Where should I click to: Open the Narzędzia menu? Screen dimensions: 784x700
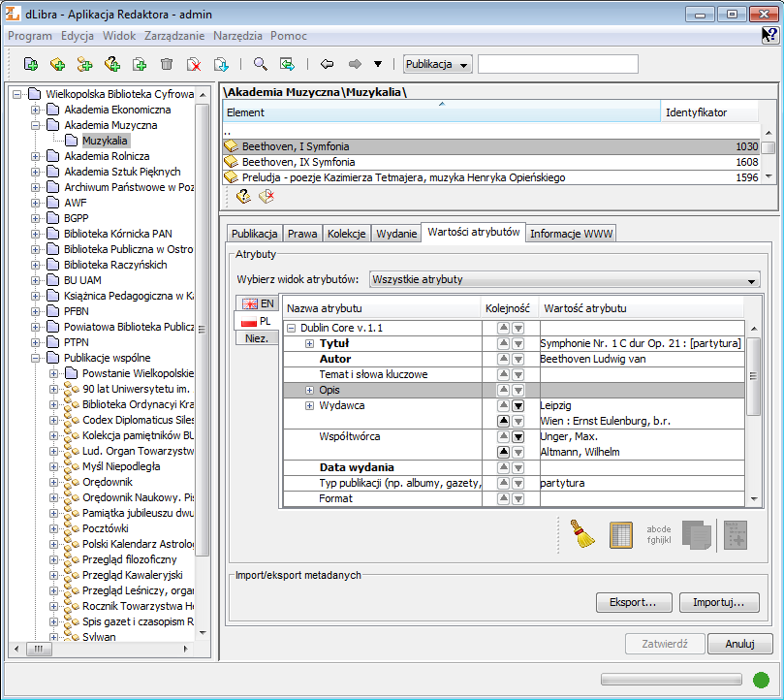237,36
